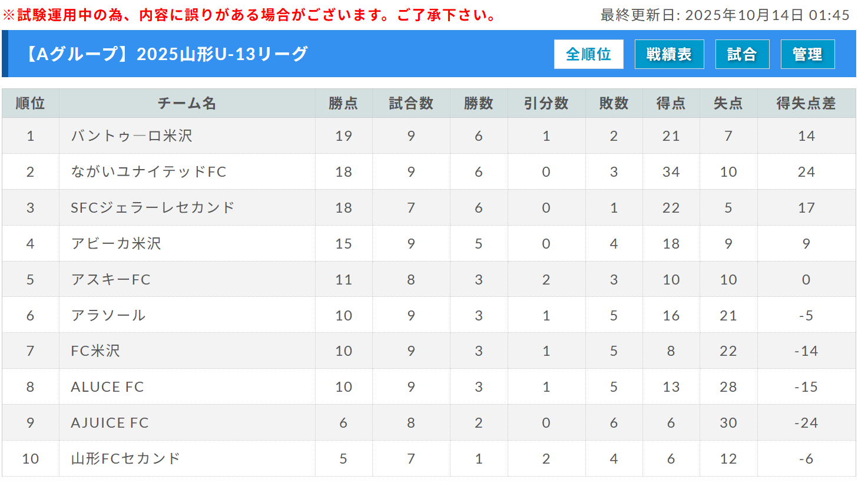Click the 管理 management button
The width and height of the screenshot is (868, 486).
click(807, 54)
